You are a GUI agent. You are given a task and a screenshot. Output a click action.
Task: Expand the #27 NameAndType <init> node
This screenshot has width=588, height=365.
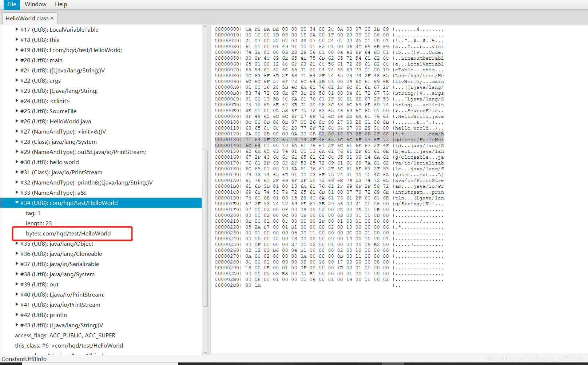pyautogui.click(x=17, y=131)
